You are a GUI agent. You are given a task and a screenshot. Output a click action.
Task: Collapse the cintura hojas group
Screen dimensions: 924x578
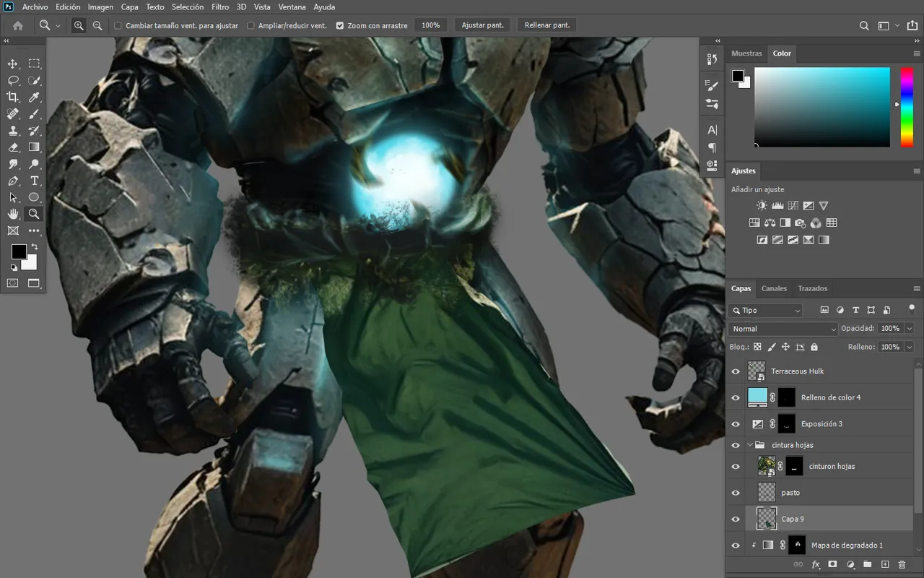click(x=749, y=445)
